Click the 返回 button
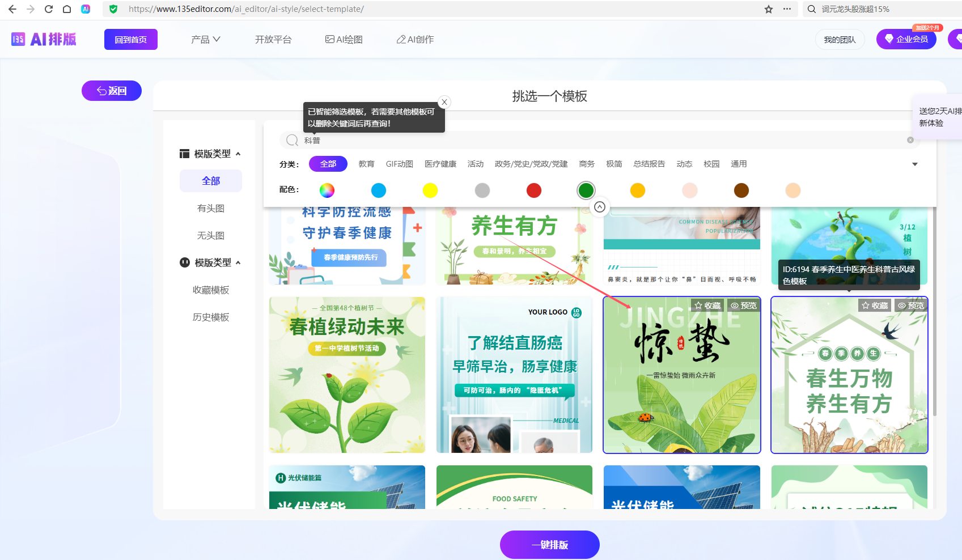962x560 pixels. (112, 91)
